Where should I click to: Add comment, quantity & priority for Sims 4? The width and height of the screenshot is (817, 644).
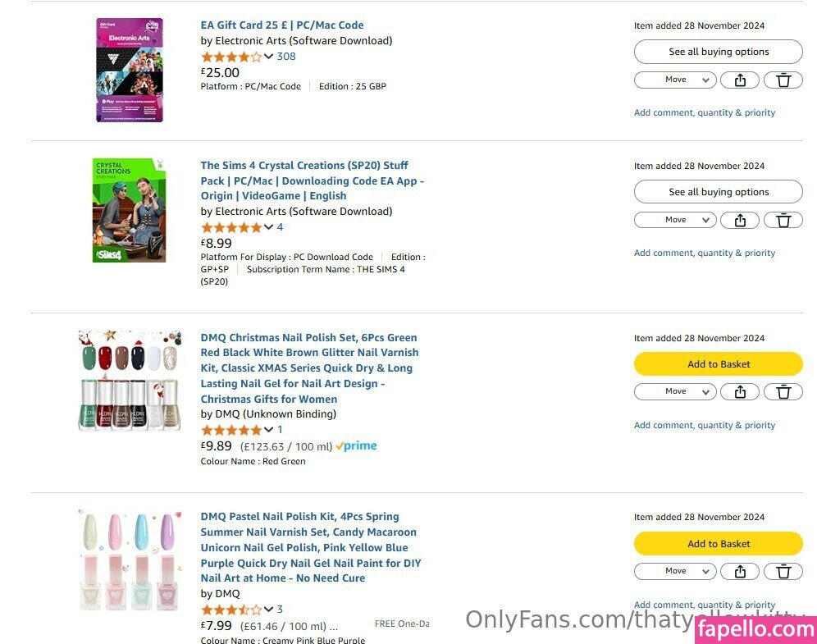pos(704,253)
